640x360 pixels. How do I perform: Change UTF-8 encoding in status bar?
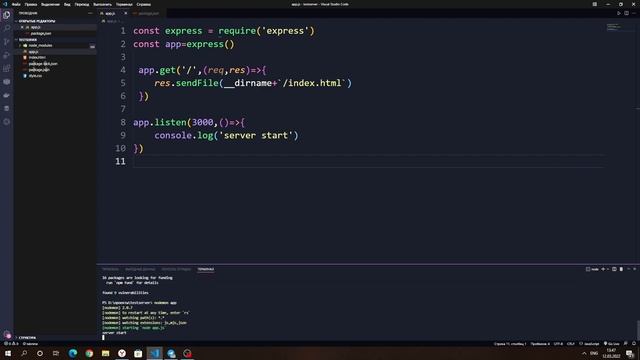(x=558, y=344)
